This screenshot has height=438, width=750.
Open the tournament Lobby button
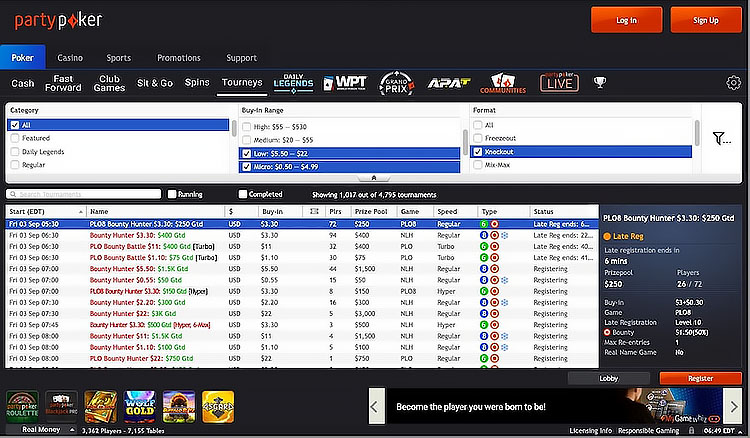(609, 378)
